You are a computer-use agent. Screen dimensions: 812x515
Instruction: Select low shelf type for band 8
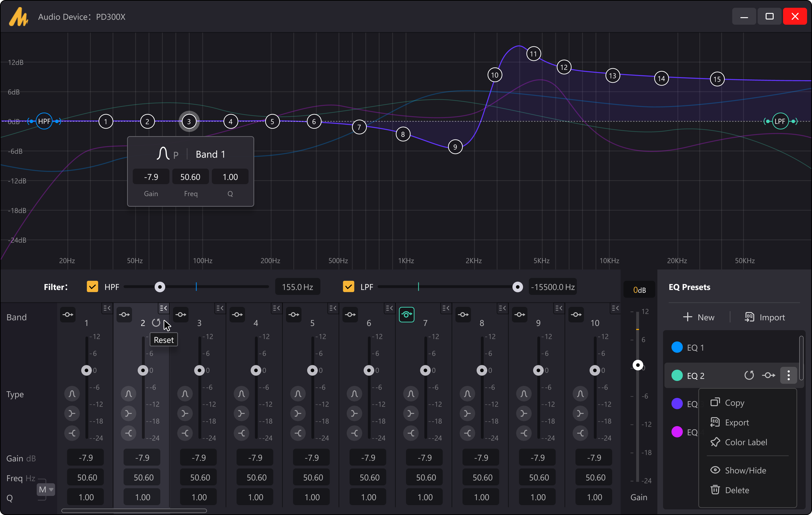tap(467, 413)
